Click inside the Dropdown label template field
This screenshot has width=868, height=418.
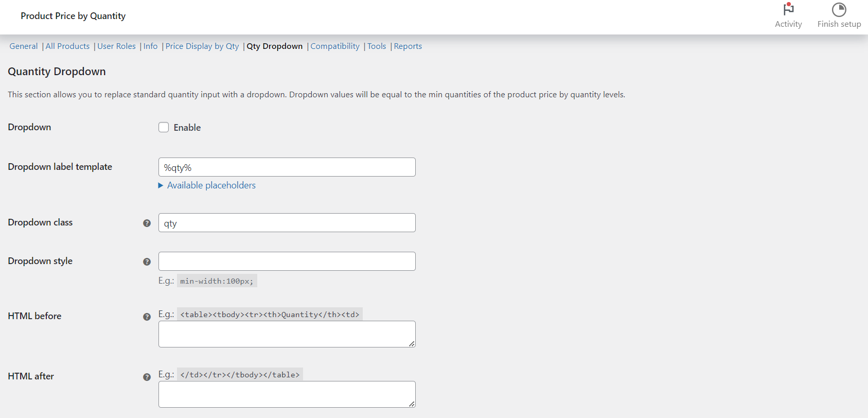point(287,167)
